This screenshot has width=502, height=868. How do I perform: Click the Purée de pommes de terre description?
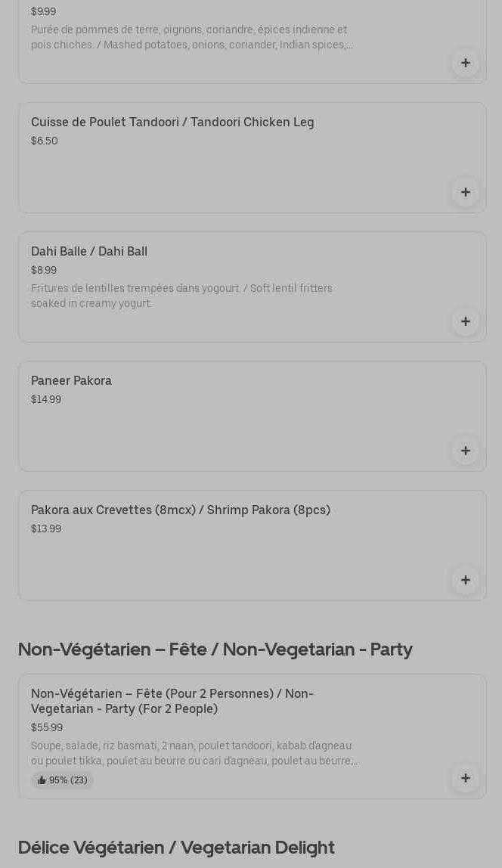click(x=191, y=37)
